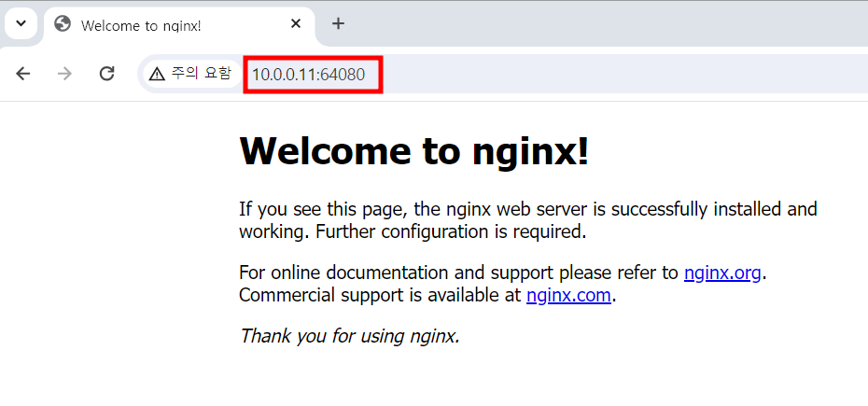The width and height of the screenshot is (868, 406).
Task: Reload the page with refresh icon
Action: coord(106,74)
